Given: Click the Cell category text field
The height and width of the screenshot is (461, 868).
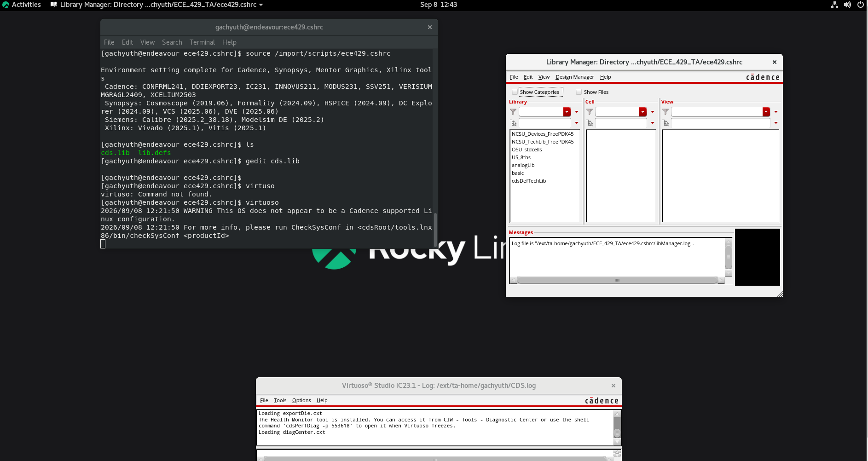Looking at the screenshot, I should [621, 123].
